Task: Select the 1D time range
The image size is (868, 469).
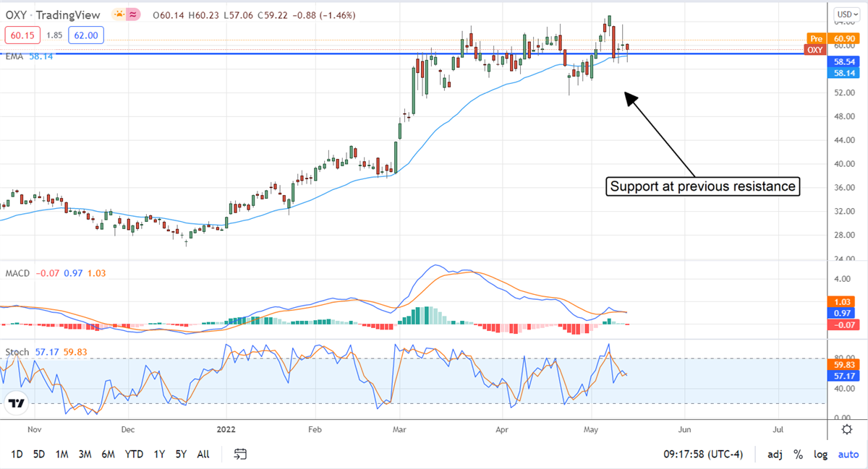Action: (17, 454)
